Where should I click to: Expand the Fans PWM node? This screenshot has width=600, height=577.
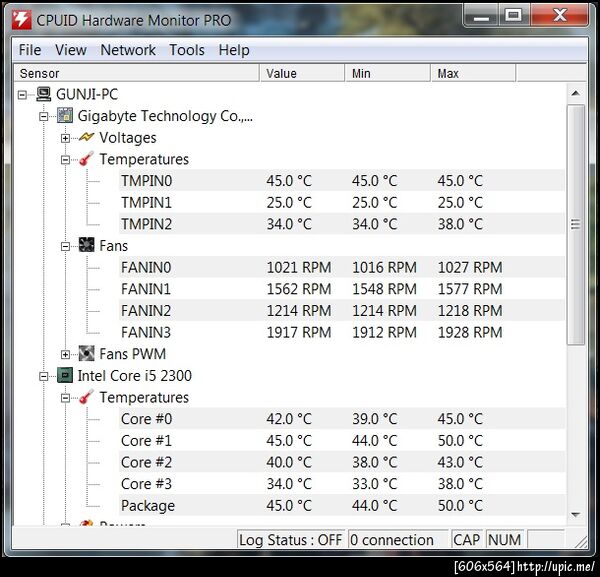tap(65, 354)
